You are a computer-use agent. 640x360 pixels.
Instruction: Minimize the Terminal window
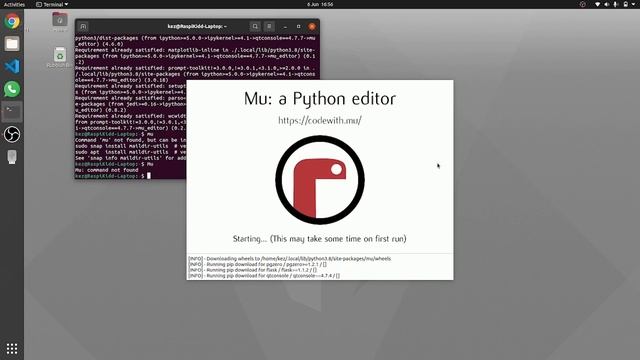click(285, 27)
